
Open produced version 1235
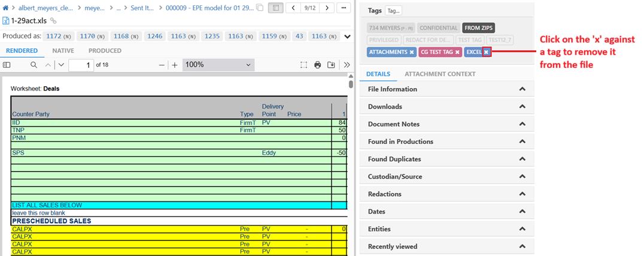click(212, 37)
